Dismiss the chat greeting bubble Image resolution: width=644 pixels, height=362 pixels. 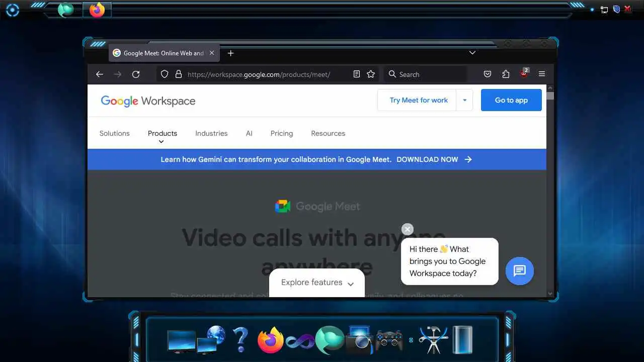(x=408, y=229)
